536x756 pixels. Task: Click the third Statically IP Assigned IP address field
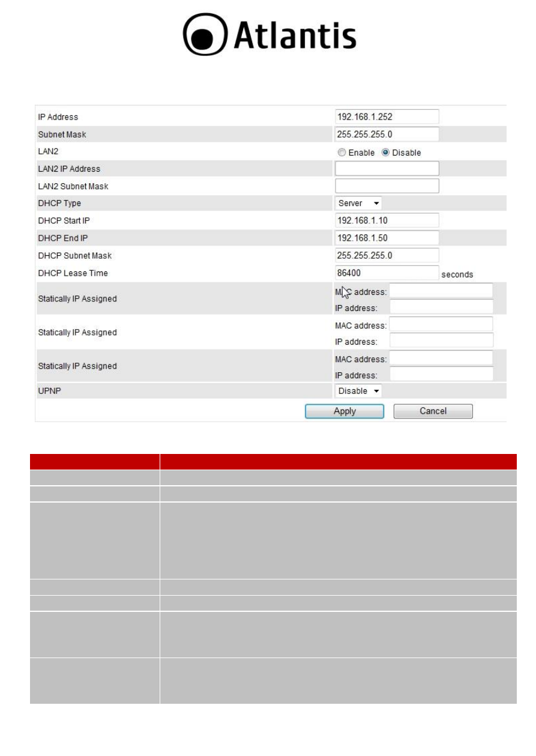tap(441, 374)
